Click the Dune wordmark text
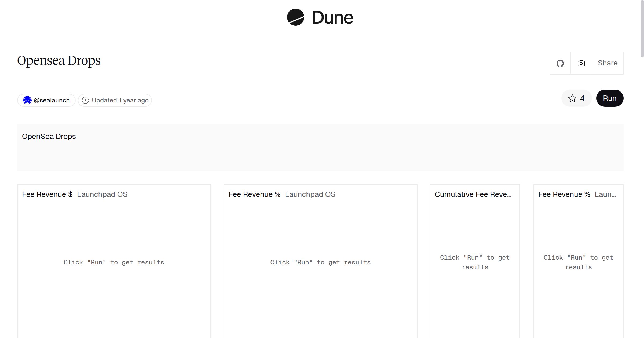 pyautogui.click(x=332, y=18)
